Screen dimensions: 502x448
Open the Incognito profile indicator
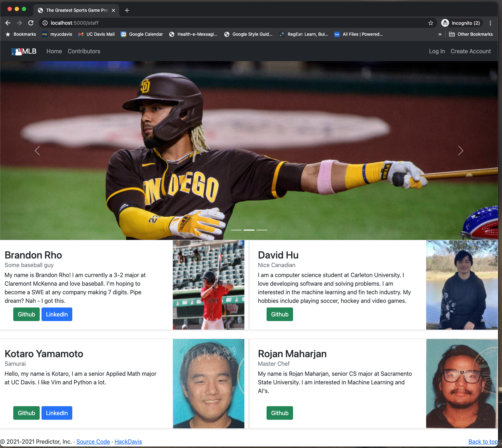(461, 23)
